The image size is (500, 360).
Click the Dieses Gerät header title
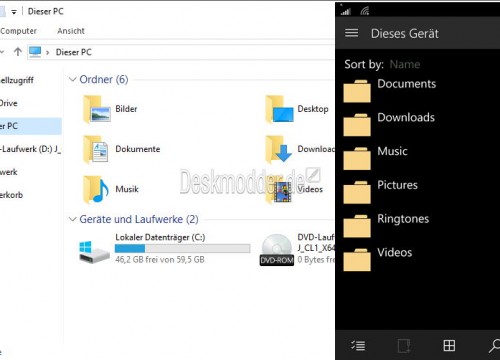coord(405,33)
